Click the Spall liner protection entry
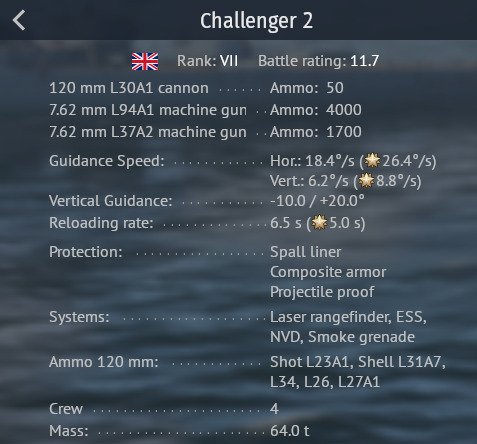The height and width of the screenshot is (444, 477). point(306,252)
